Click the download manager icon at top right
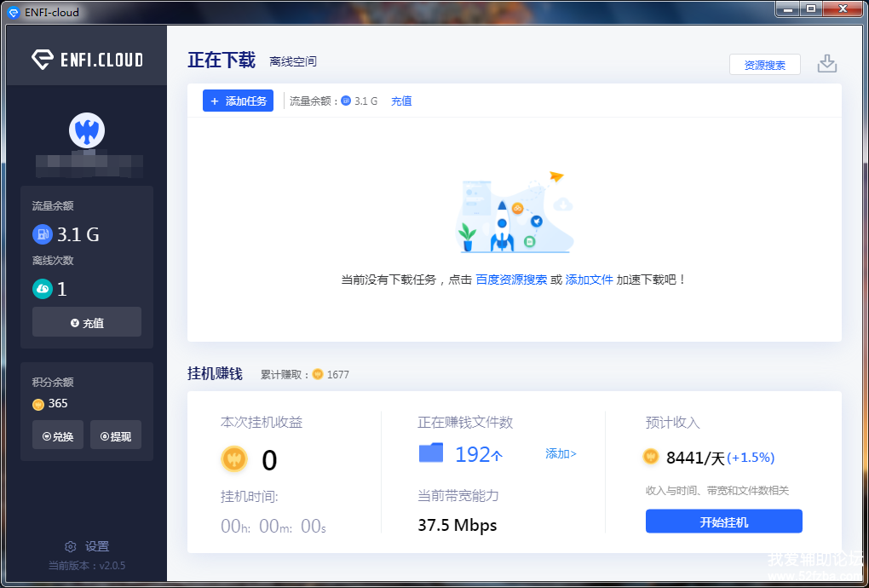869x588 pixels. coord(826,64)
